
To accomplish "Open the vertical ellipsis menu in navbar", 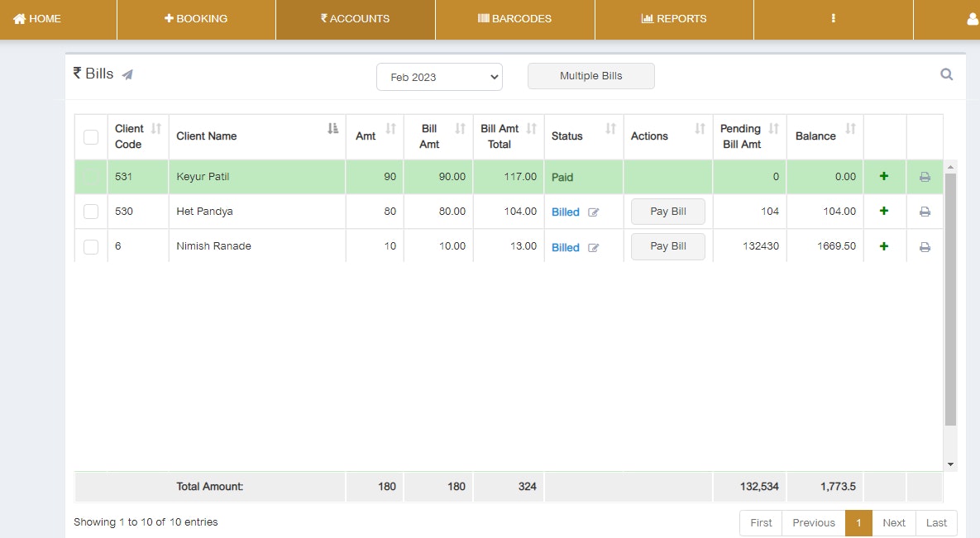I will point(833,19).
